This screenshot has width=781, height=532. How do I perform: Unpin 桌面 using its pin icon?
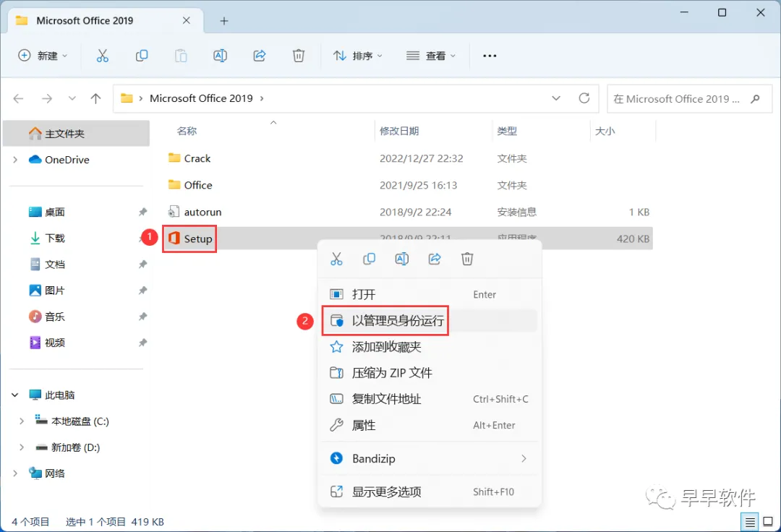point(142,212)
